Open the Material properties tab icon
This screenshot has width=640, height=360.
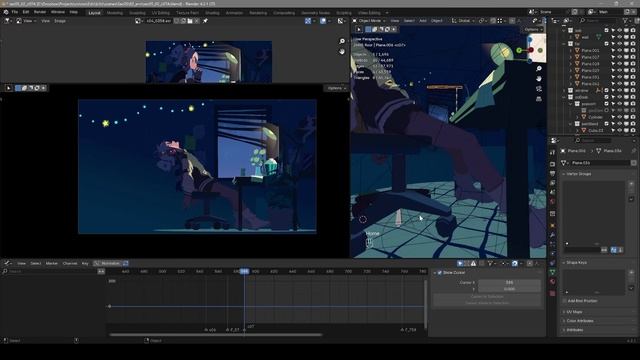tap(553, 282)
